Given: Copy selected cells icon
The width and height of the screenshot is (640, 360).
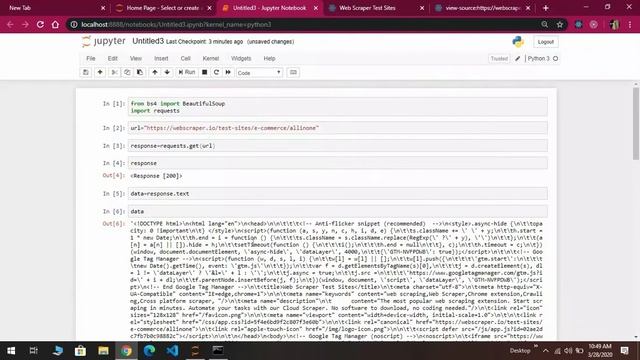Looking at the screenshot, I should [127, 72].
